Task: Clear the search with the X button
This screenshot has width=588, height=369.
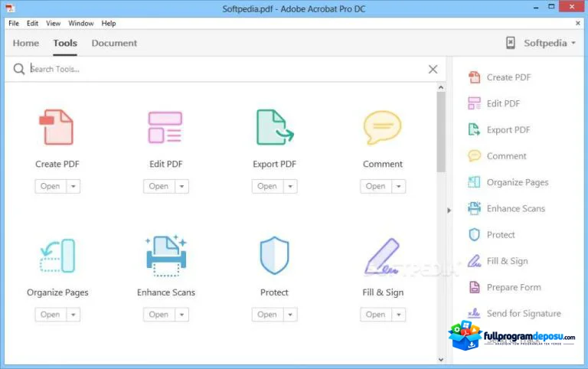Action: [x=433, y=69]
